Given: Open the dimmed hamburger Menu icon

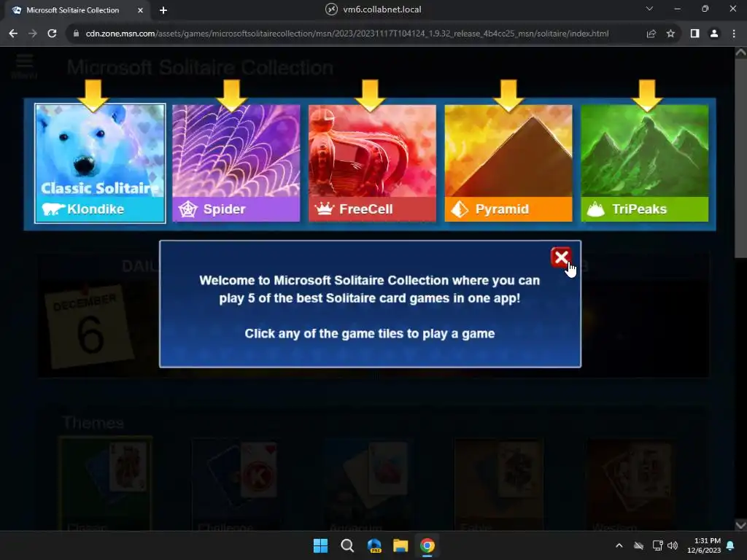Looking at the screenshot, I should click(x=24, y=66).
